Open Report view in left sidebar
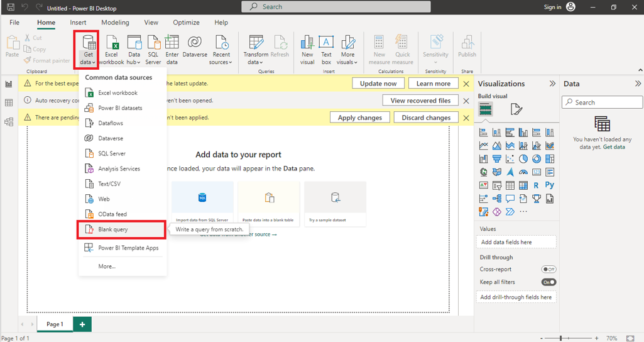Screen dimensions: 644x342 [9, 84]
